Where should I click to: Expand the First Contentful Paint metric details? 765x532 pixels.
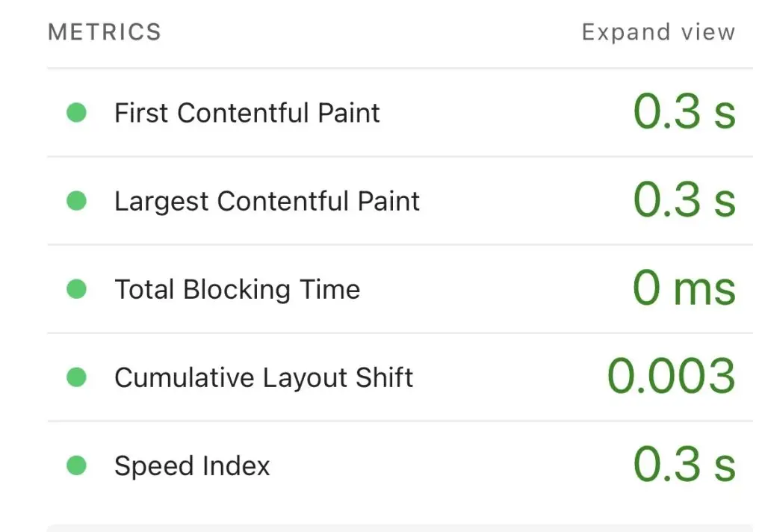247,113
